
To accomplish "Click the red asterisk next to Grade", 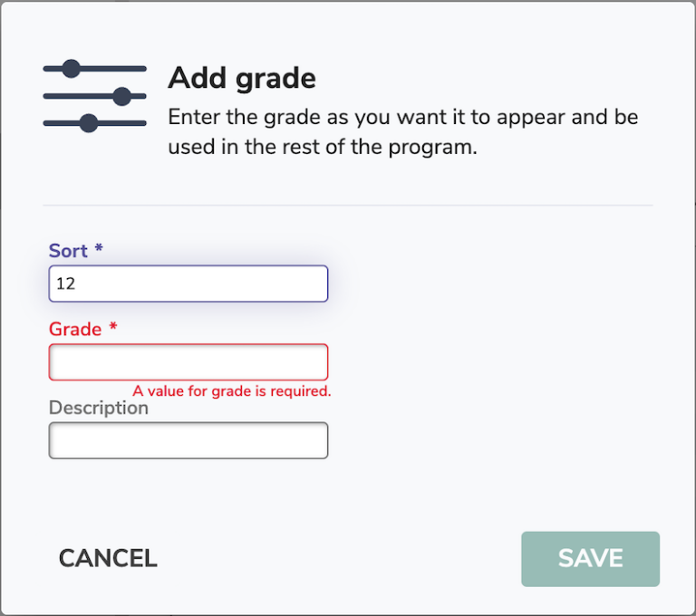I will [x=113, y=329].
